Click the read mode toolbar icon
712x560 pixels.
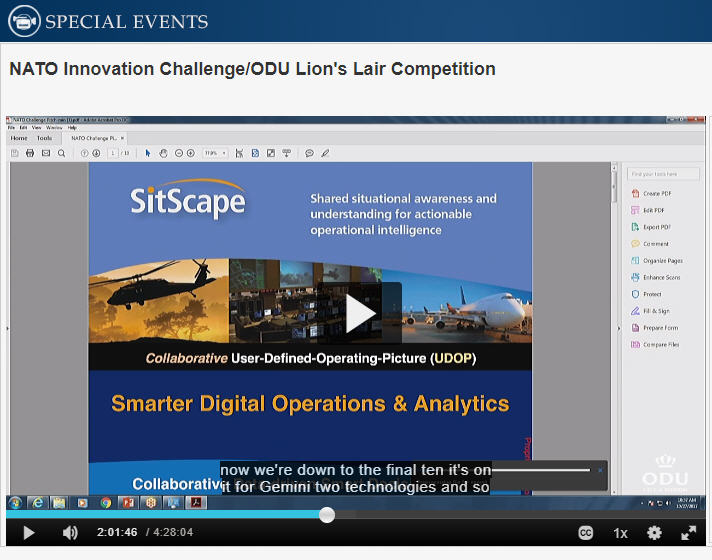click(287, 153)
